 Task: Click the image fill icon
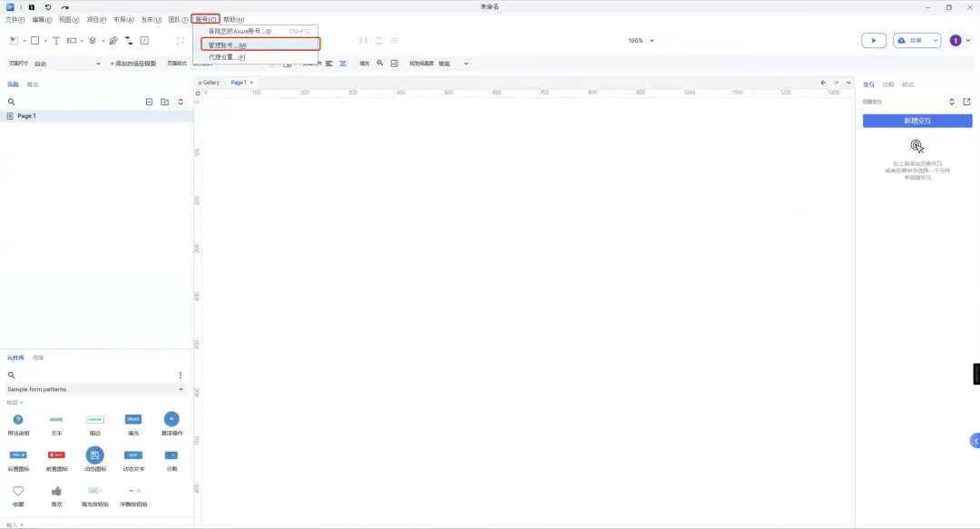(x=395, y=64)
